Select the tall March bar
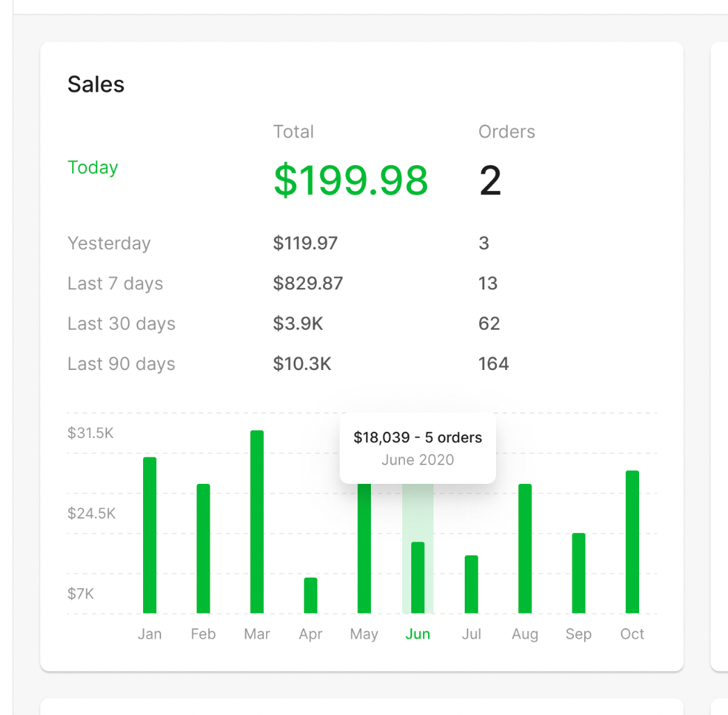Image resolution: width=728 pixels, height=715 pixels. point(257,522)
